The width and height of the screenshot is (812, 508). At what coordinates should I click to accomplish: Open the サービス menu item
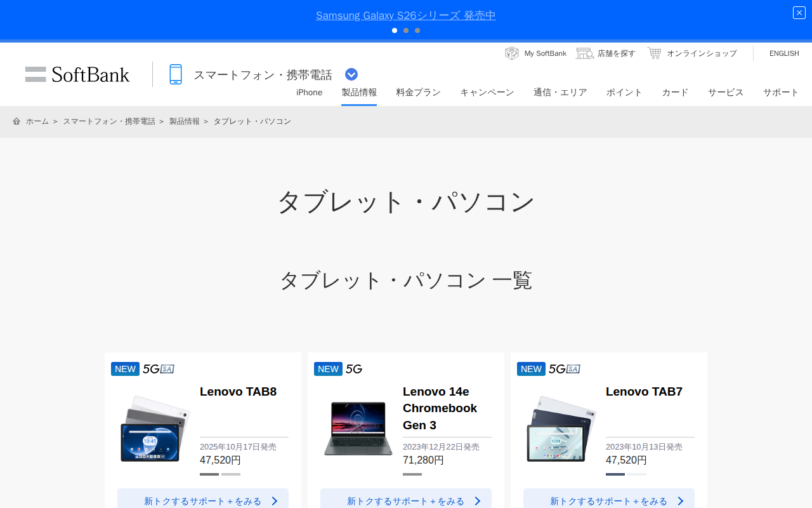(x=726, y=92)
